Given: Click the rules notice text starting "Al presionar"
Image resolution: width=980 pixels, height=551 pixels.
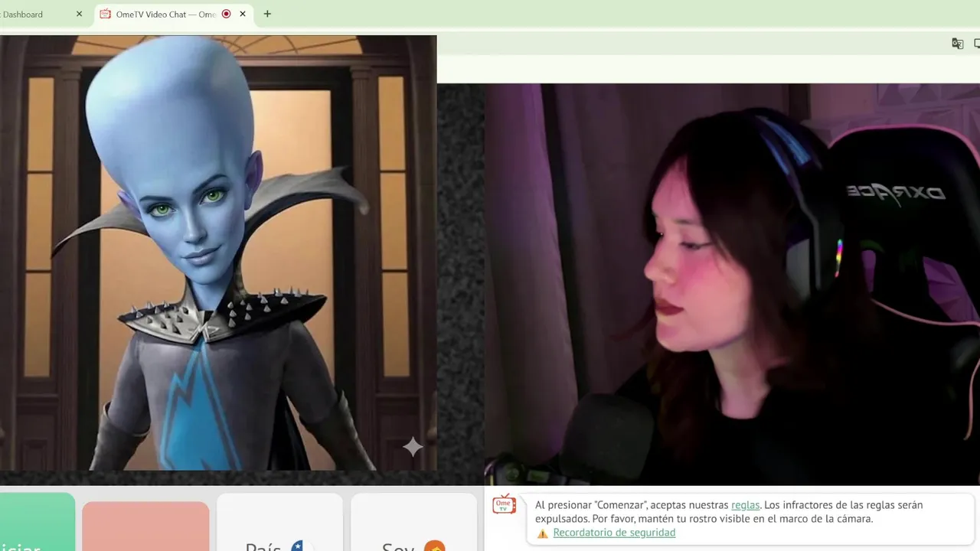Looking at the screenshot, I should [x=729, y=512].
